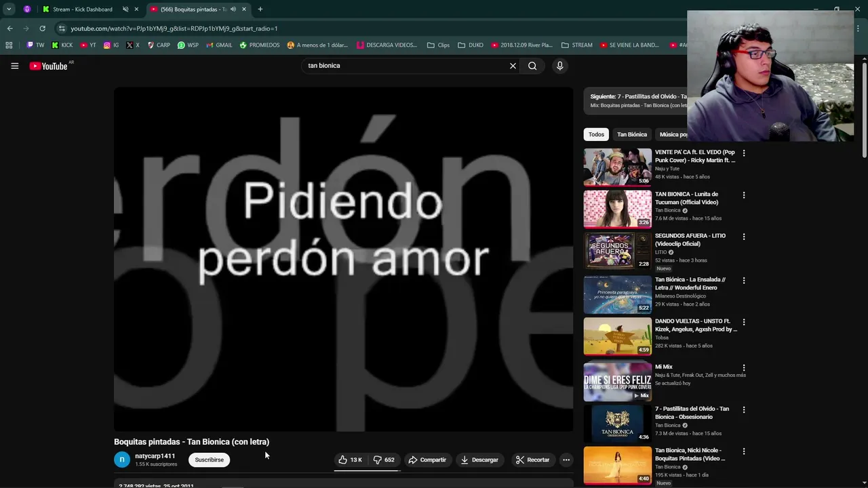Image resolution: width=868 pixels, height=488 pixels.
Task: Go to YouTube home via logo
Action: click(49, 66)
